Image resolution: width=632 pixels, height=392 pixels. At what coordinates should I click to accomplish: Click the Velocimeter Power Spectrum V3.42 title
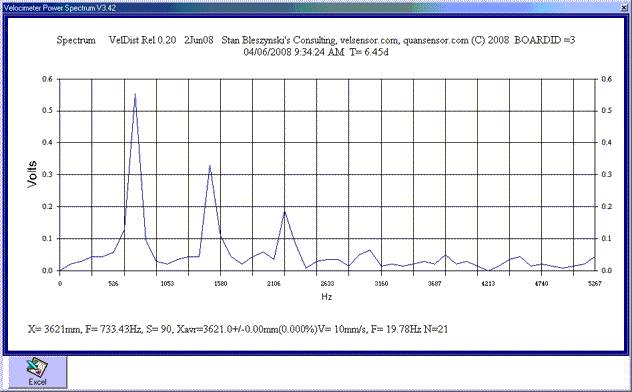coord(60,8)
